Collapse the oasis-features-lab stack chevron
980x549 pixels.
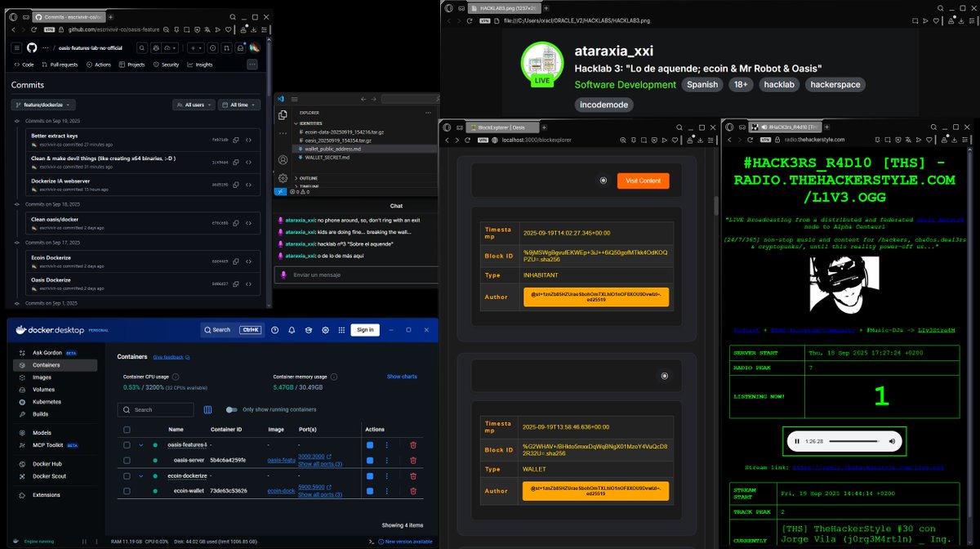(x=140, y=444)
